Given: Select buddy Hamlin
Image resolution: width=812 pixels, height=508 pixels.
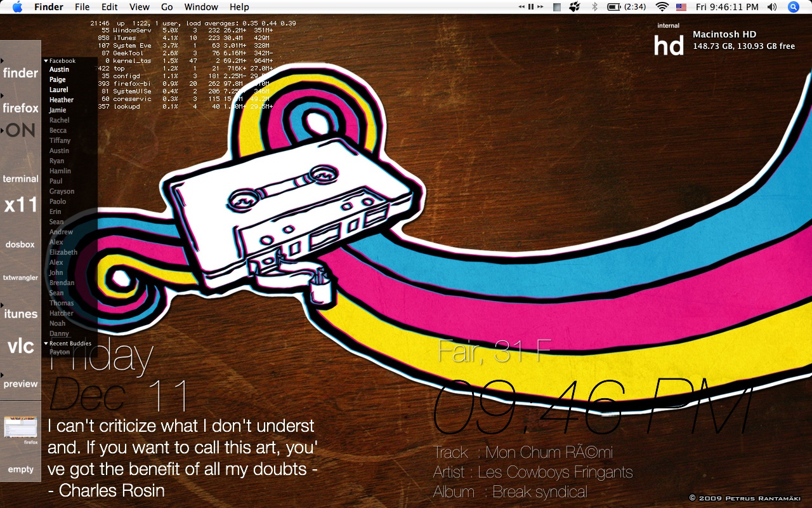Looking at the screenshot, I should tap(60, 171).
